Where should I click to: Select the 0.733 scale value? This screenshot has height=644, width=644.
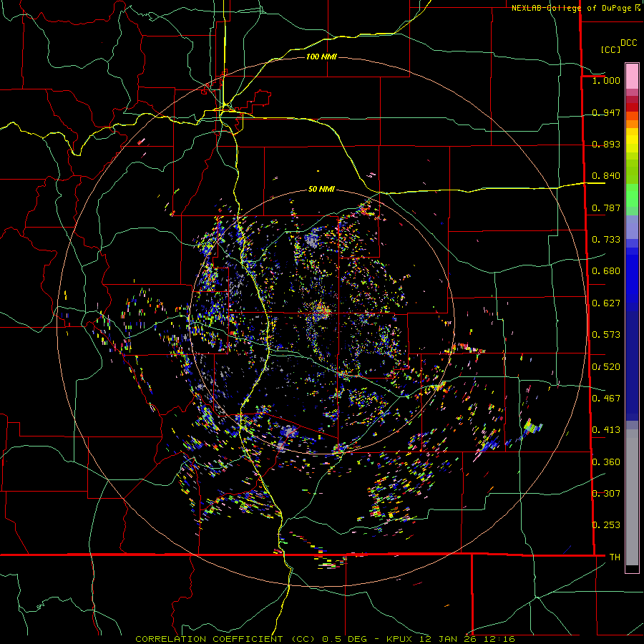point(606,239)
